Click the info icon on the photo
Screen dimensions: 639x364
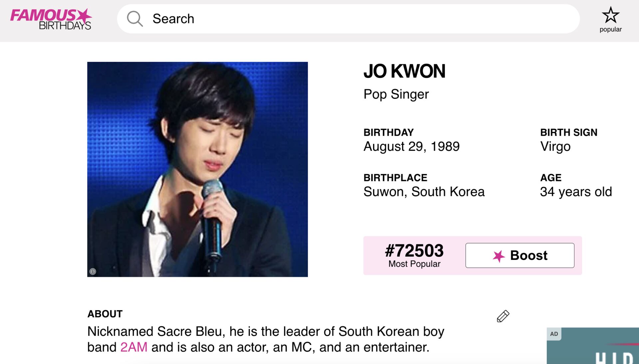point(93,272)
